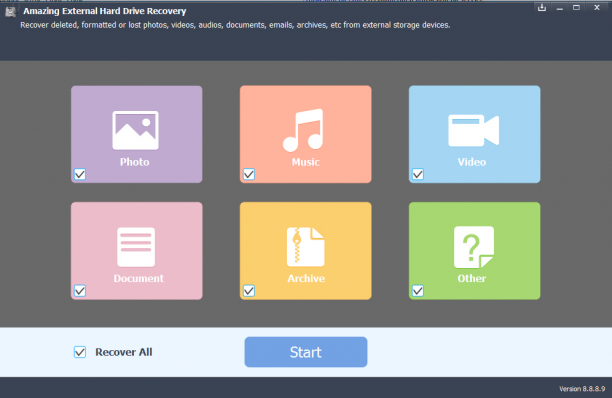The width and height of the screenshot is (612, 398).
Task: Disable the Recover All checkbox
Action: point(80,352)
